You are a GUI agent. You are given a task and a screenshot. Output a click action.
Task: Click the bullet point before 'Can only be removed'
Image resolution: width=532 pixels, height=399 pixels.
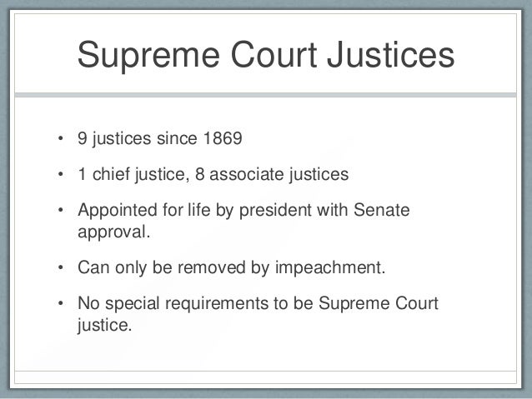point(61,267)
